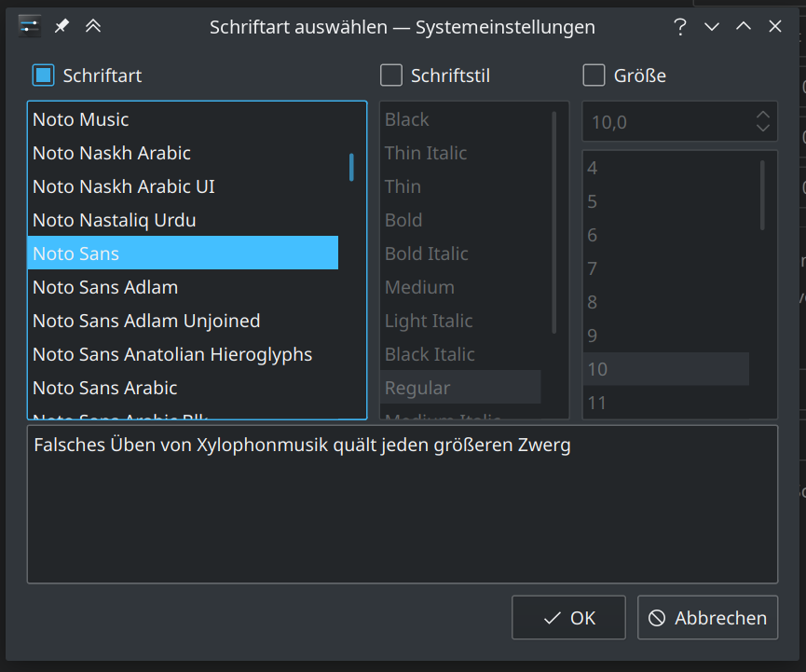This screenshot has width=806, height=672.
Task: Increase font size with spinbox up arrow
Action: (x=762, y=115)
